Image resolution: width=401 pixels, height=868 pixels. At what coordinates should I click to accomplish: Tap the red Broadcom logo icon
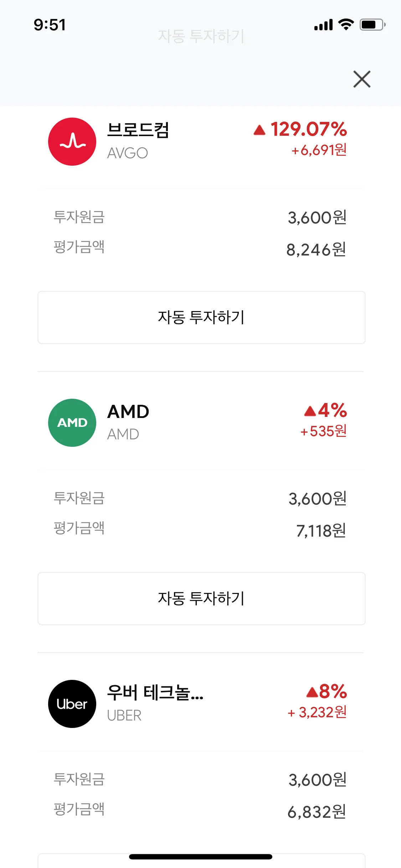coord(72,142)
